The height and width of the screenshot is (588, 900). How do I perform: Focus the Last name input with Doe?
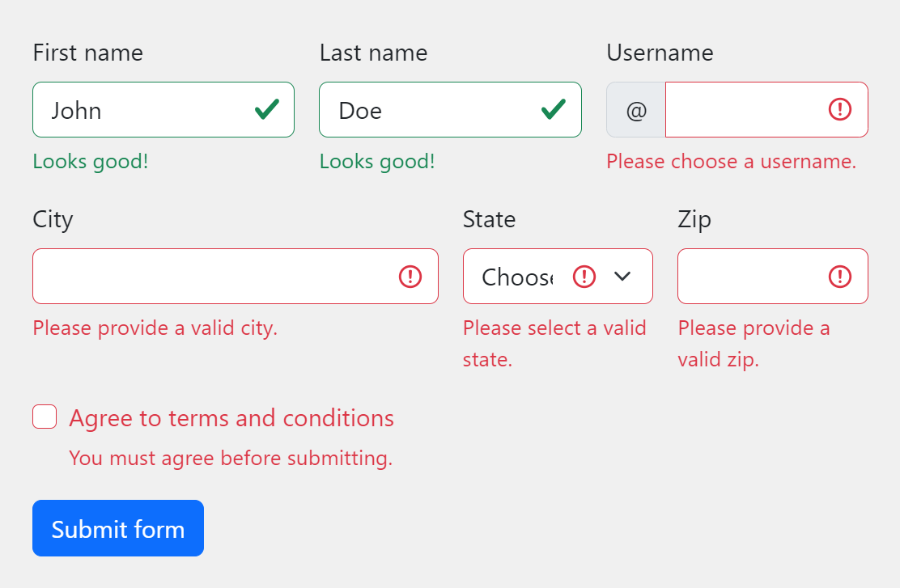coord(451,109)
